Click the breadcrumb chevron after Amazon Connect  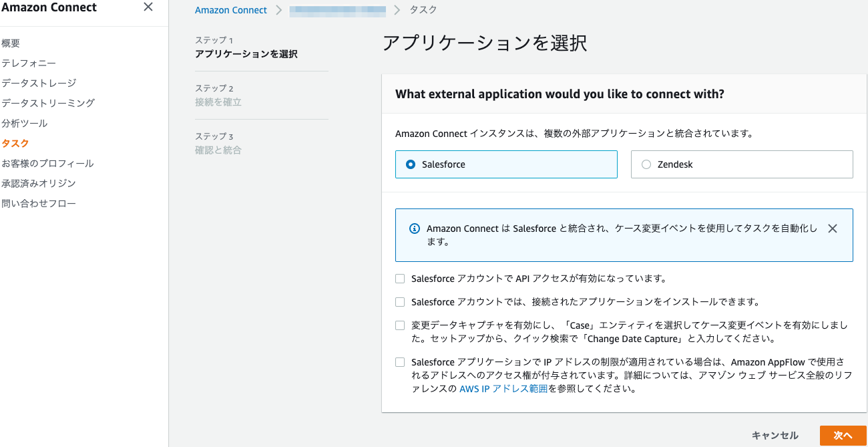coord(278,10)
